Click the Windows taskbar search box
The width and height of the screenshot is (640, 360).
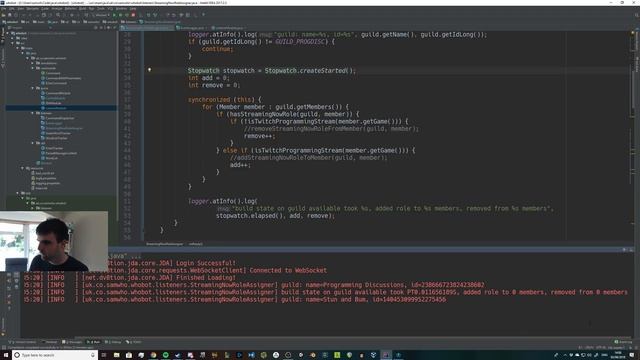point(55,355)
